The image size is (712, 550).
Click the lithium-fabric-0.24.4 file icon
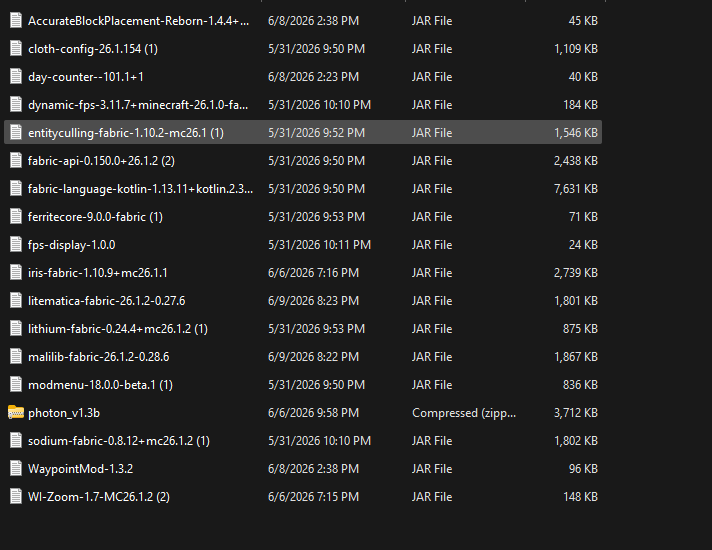coord(16,329)
